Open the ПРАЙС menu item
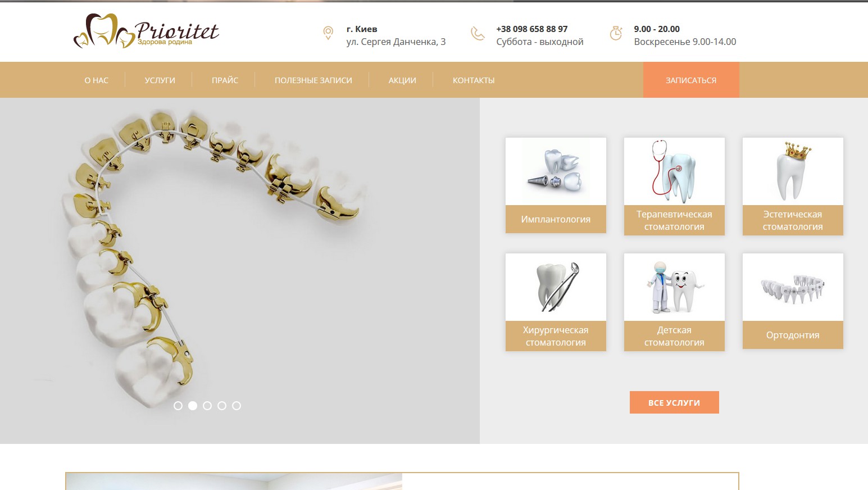 [225, 80]
